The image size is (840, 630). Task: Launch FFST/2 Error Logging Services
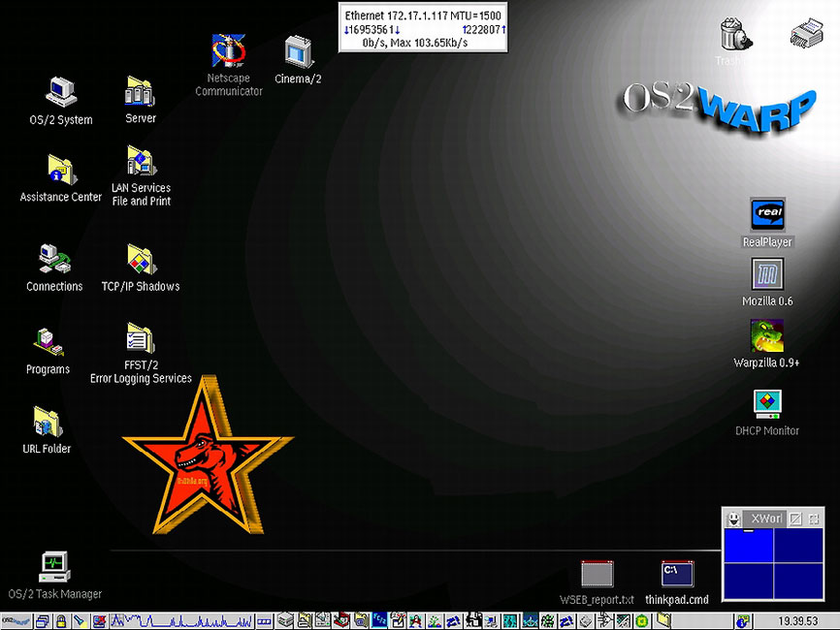[x=141, y=339]
